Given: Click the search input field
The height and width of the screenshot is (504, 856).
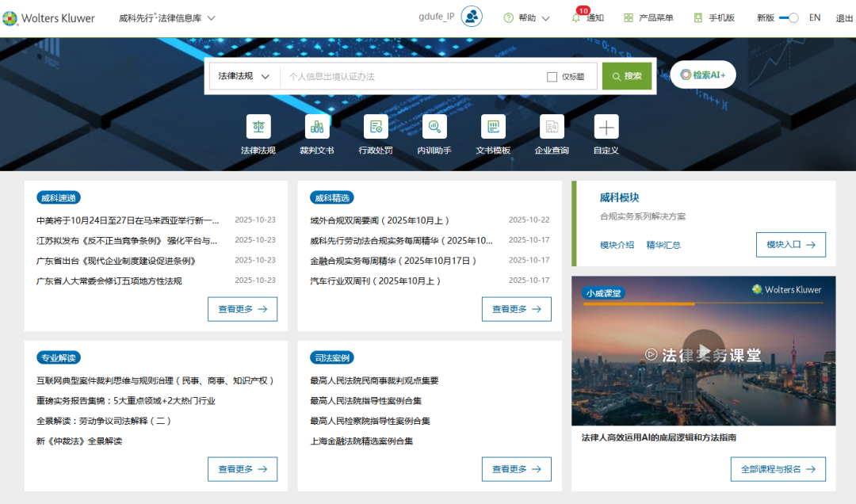Looking at the screenshot, I should (x=413, y=76).
